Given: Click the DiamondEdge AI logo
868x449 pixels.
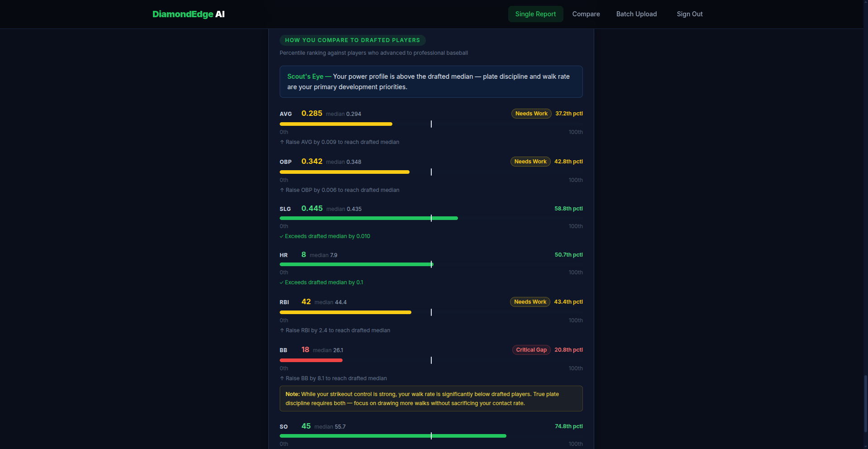Looking at the screenshot, I should 188,14.
